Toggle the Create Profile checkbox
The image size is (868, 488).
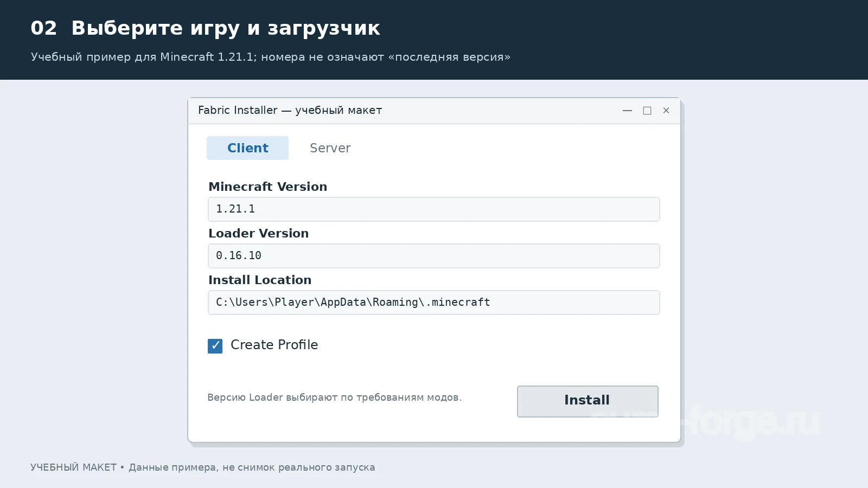215,346
